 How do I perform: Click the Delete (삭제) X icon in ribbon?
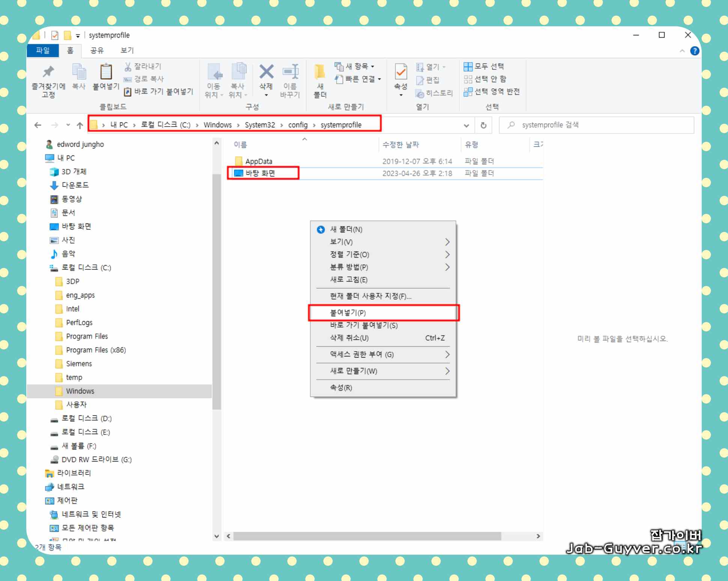point(266,72)
